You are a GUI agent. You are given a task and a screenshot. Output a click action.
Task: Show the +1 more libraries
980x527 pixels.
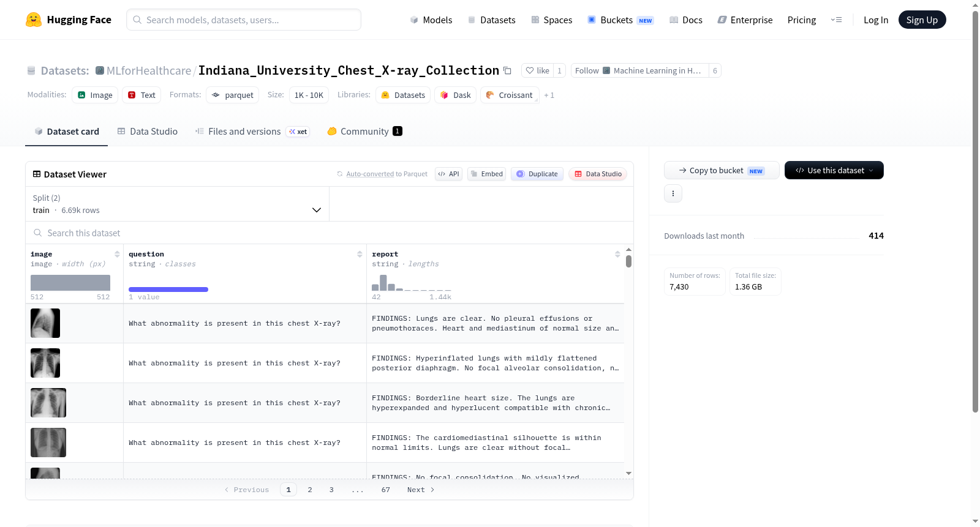tap(549, 95)
